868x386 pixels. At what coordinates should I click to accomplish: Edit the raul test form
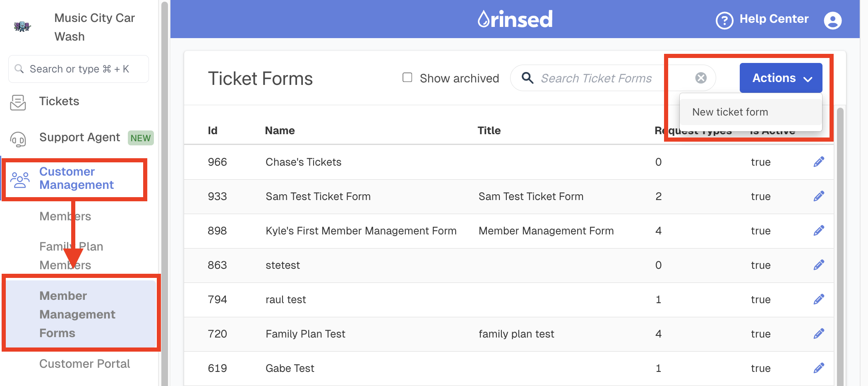pos(819,299)
